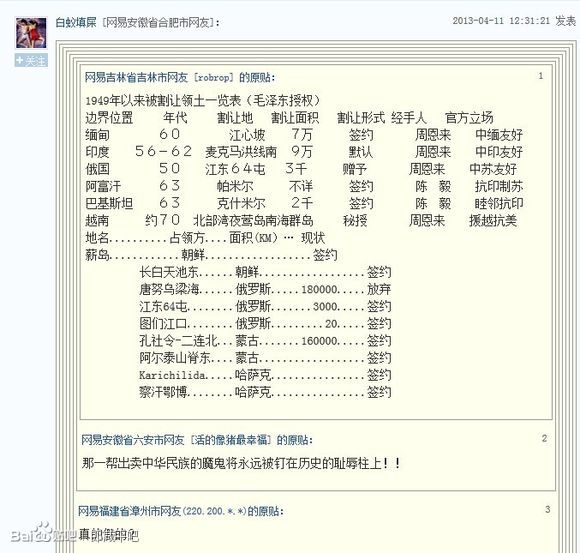
Task: Click floor number 1 of quoted post
Action: tap(541, 76)
